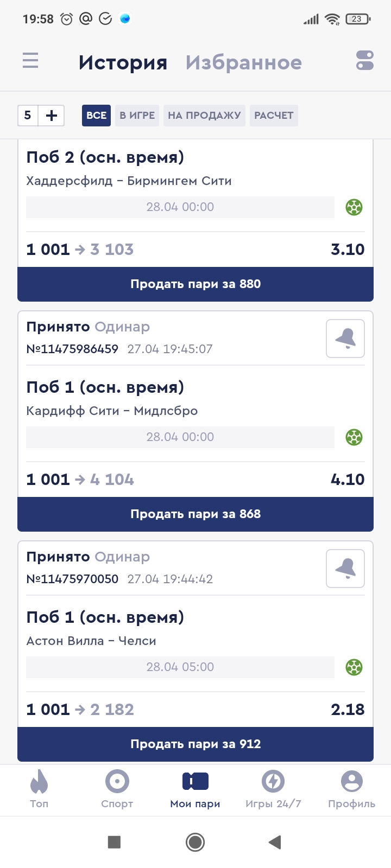Toggle the view switch icon in header
Viewport: 391px width, 868px height.
click(364, 60)
